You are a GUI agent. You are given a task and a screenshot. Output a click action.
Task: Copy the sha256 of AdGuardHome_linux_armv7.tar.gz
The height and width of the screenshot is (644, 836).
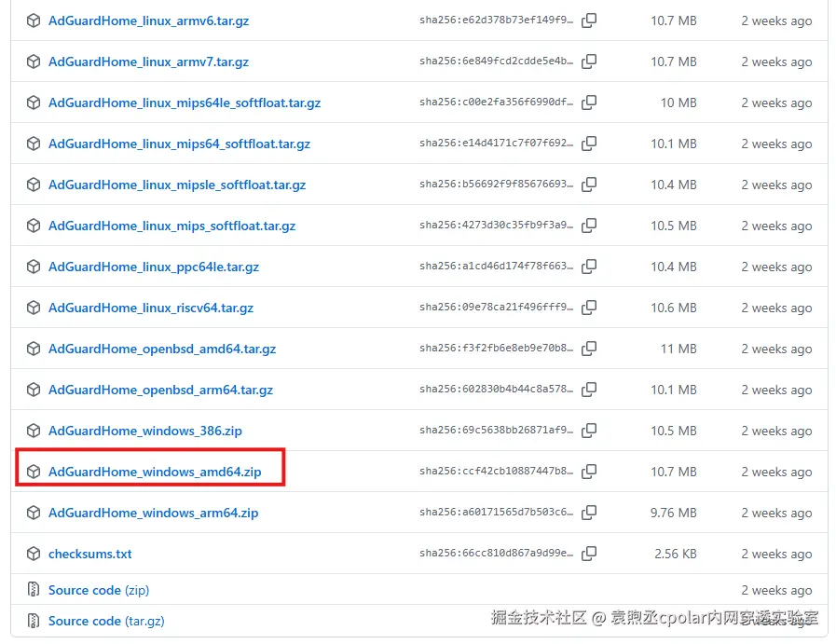tap(589, 62)
